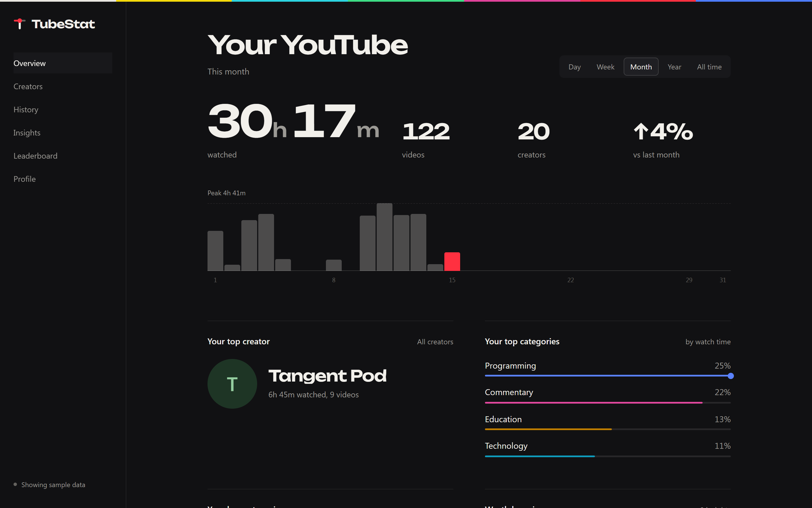
Task: Click the by watch time label
Action: [x=708, y=342]
